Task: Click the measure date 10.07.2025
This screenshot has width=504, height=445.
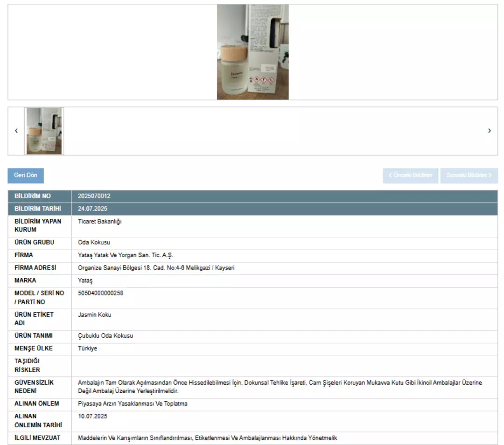Action: tap(92, 417)
